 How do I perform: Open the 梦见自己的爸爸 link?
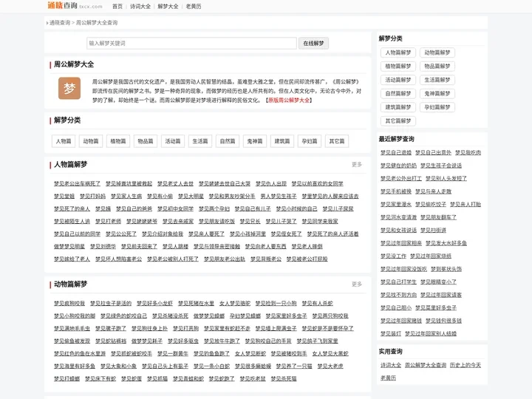[134, 208]
